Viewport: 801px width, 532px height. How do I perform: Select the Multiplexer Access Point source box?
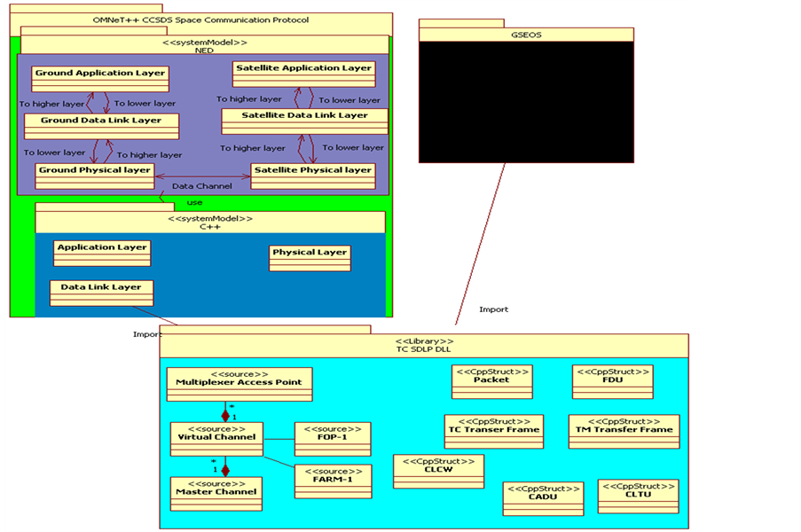[x=239, y=383]
